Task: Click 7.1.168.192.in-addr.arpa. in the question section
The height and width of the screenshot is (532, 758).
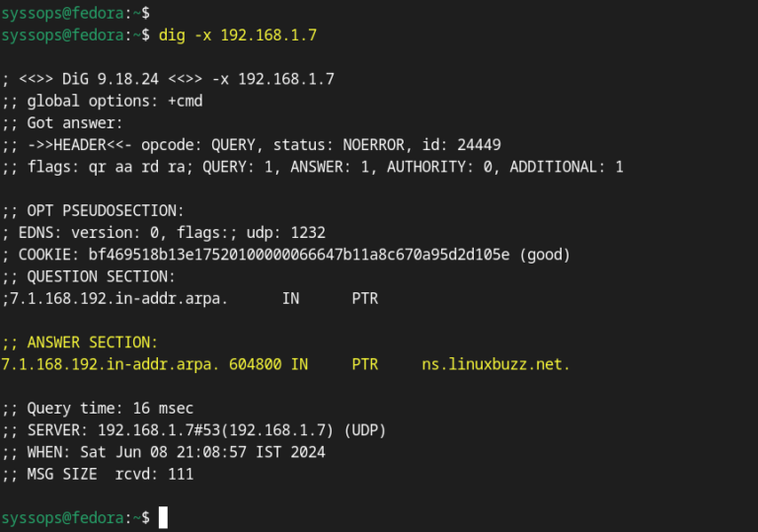Action: point(118,299)
